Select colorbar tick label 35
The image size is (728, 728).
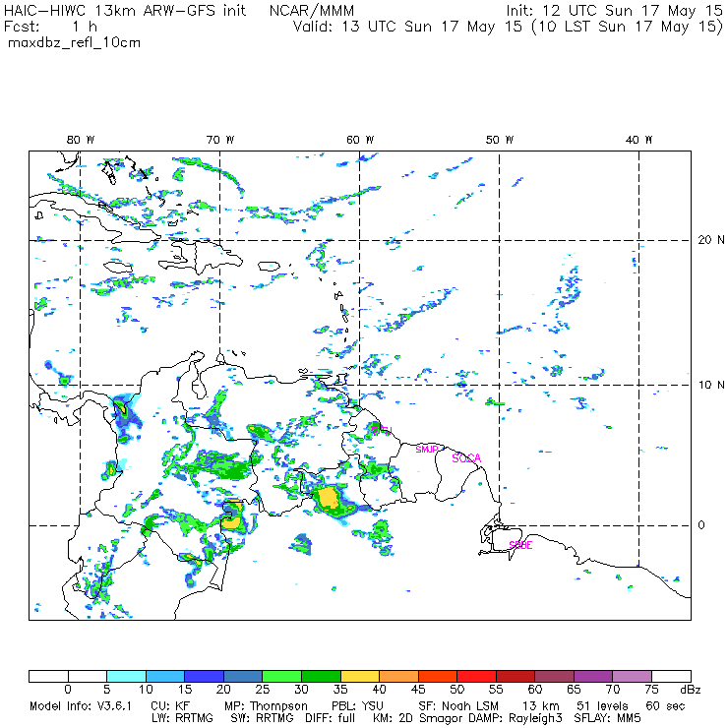340,690
